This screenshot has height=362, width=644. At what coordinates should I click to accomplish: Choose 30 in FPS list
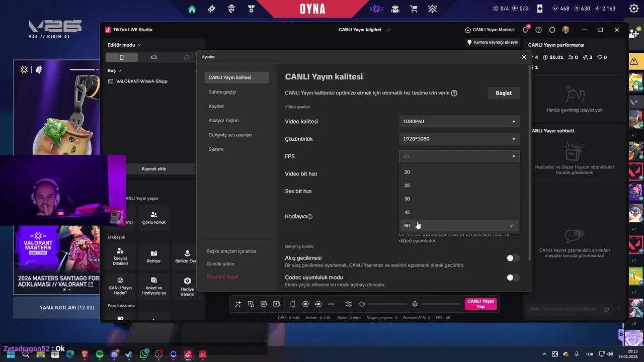point(459,199)
